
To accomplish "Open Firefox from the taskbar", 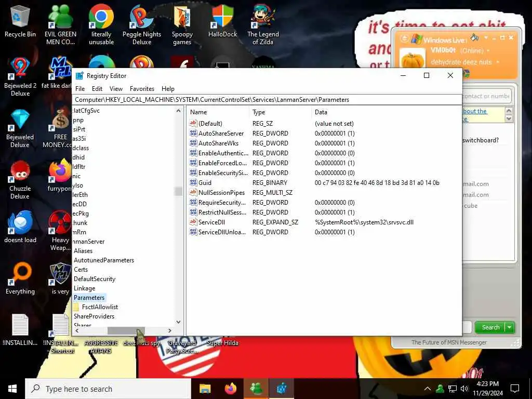I will coord(231,389).
